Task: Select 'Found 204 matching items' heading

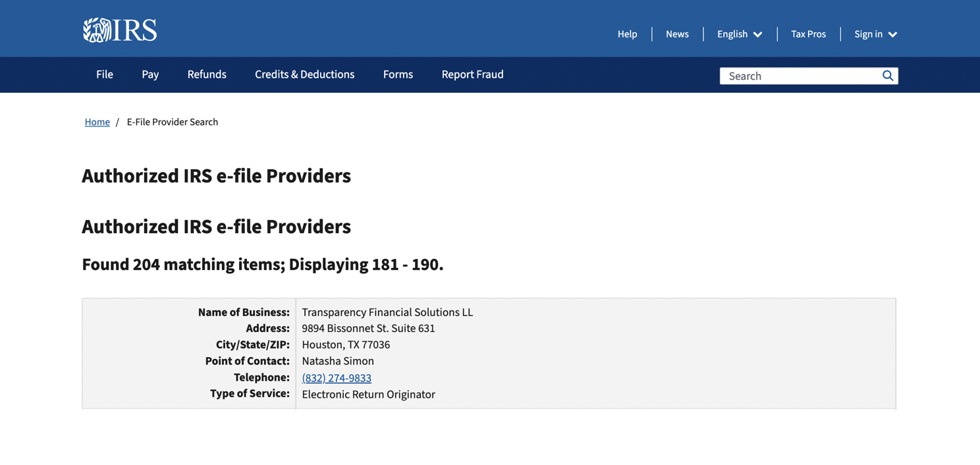Action: pos(263,264)
